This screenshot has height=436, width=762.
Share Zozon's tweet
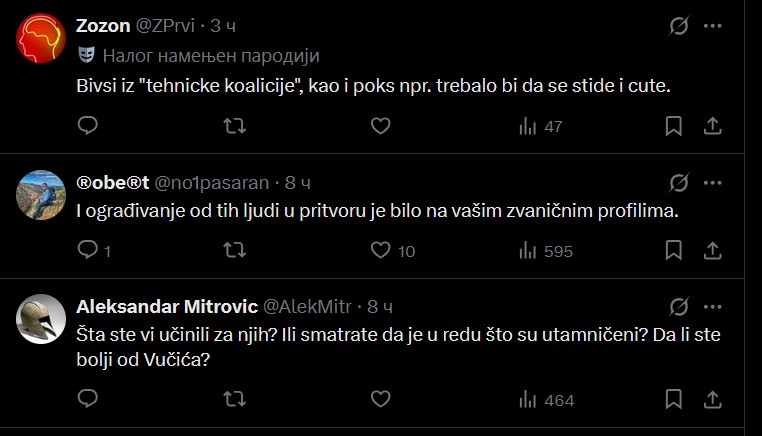[x=712, y=126]
